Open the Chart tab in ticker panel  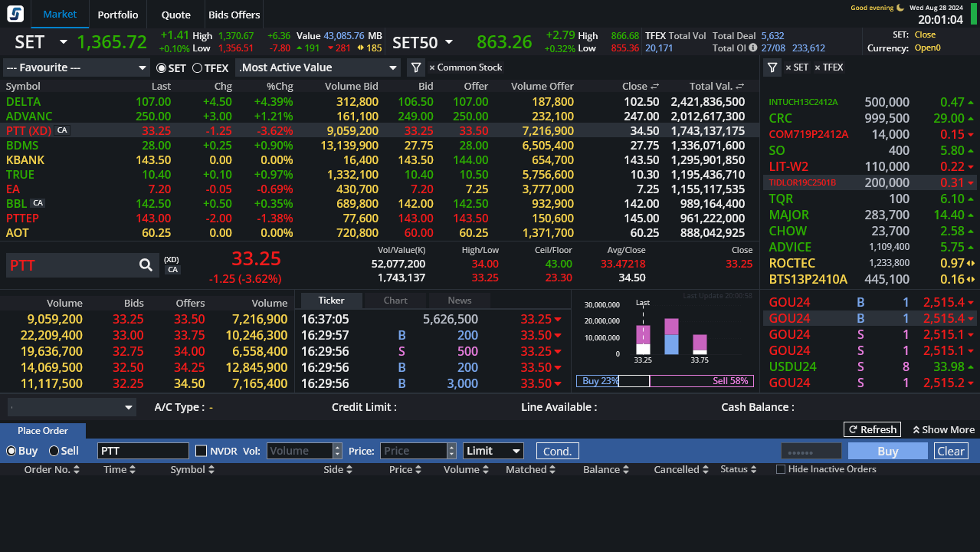click(x=395, y=301)
